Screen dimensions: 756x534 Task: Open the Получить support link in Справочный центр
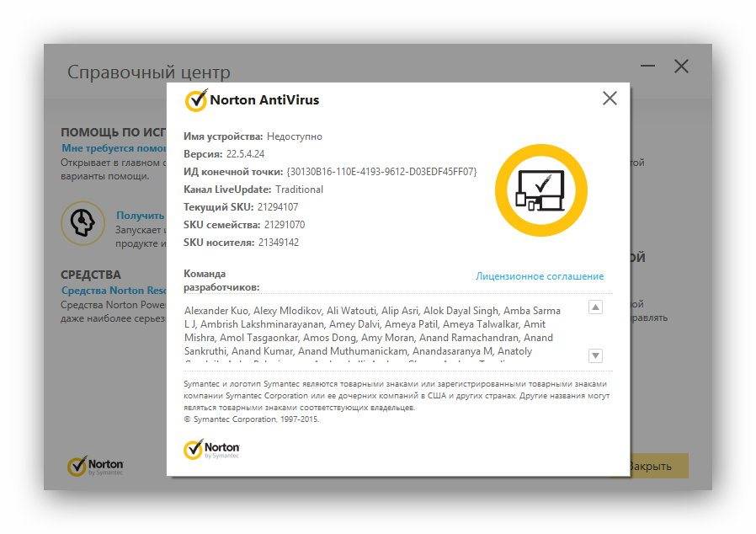tap(141, 216)
